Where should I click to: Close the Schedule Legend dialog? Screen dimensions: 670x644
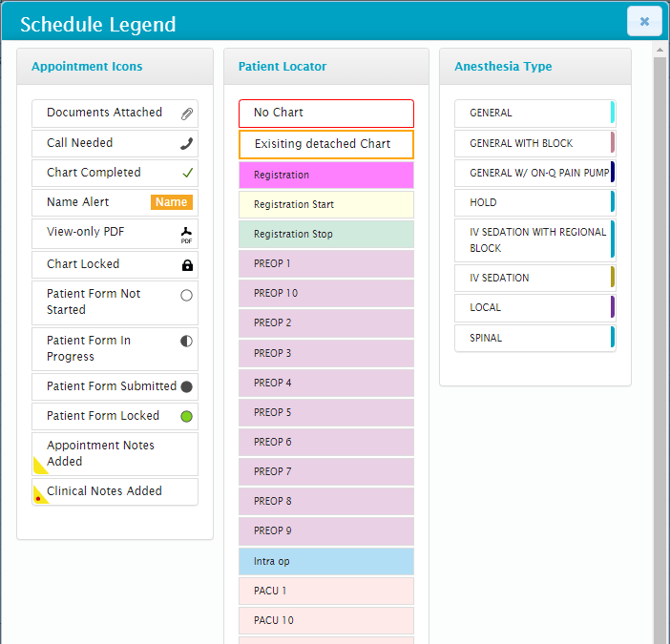[x=644, y=21]
